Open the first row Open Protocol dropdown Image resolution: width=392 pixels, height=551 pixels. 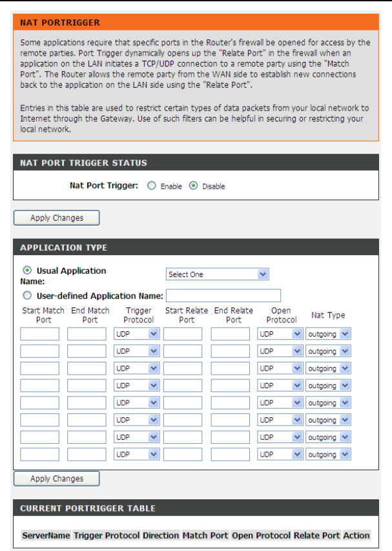280,334
